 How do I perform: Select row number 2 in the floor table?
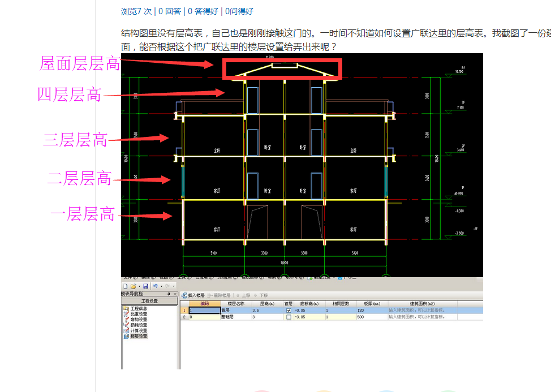point(184,317)
